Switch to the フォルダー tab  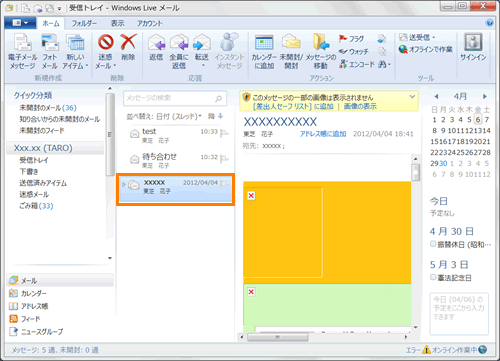point(84,23)
